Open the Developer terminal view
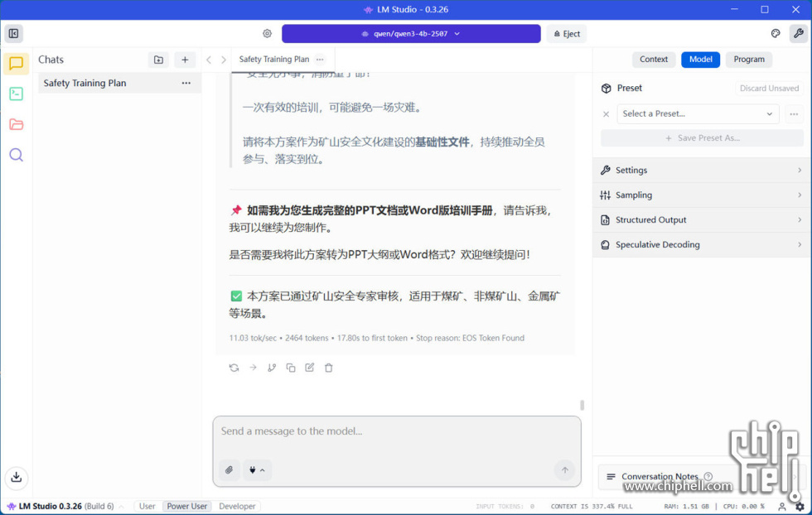Image resolution: width=812 pixels, height=515 pixels. click(16, 94)
